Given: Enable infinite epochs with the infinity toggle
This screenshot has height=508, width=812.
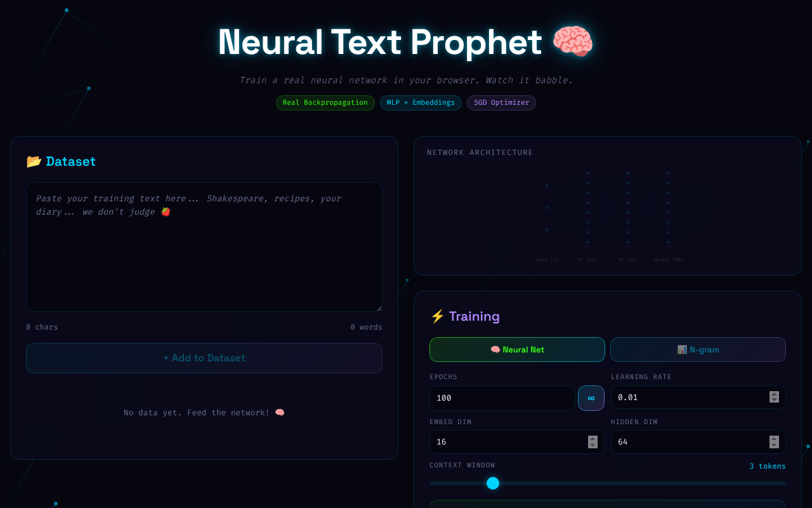Looking at the screenshot, I should (x=591, y=398).
